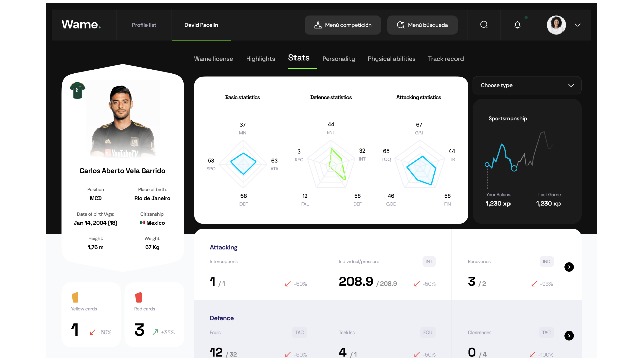Click the green jersey number 8 icon

tap(77, 90)
